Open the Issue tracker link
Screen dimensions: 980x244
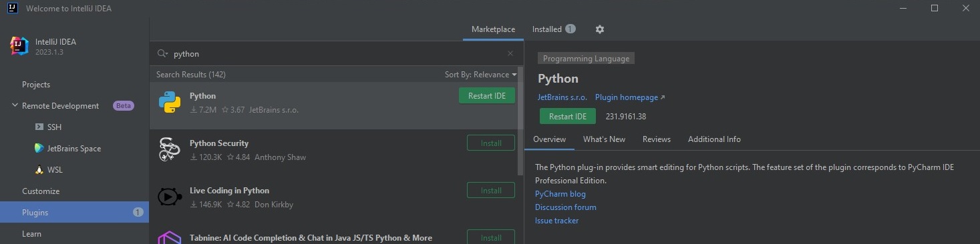pos(556,221)
